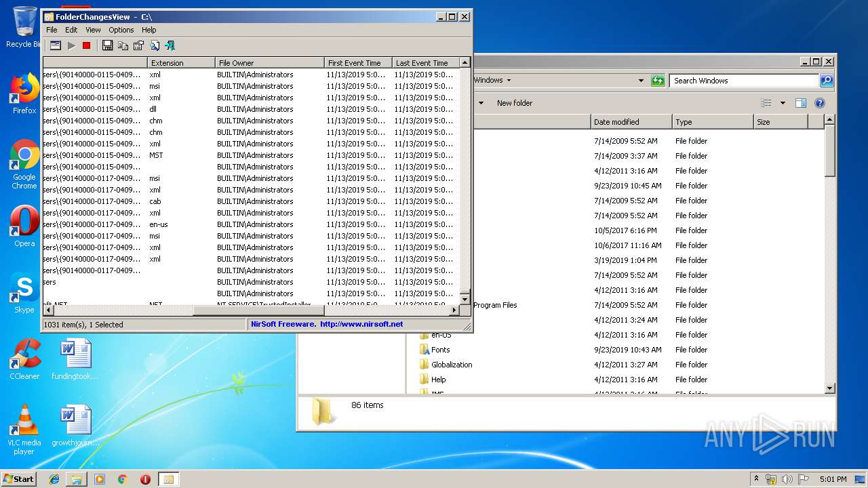Viewport: 868px width, 488px height.
Task: Sort by Extension column header
Action: pyautogui.click(x=181, y=63)
